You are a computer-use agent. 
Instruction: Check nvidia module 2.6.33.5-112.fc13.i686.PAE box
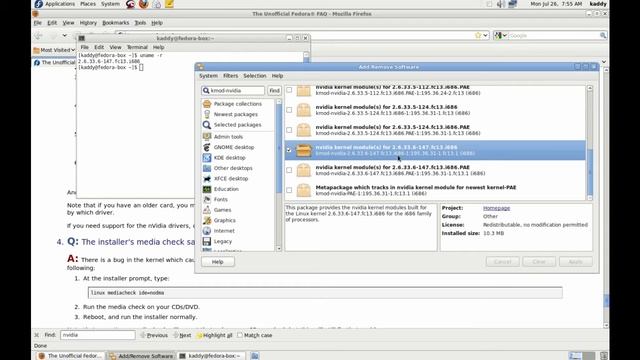click(x=289, y=90)
